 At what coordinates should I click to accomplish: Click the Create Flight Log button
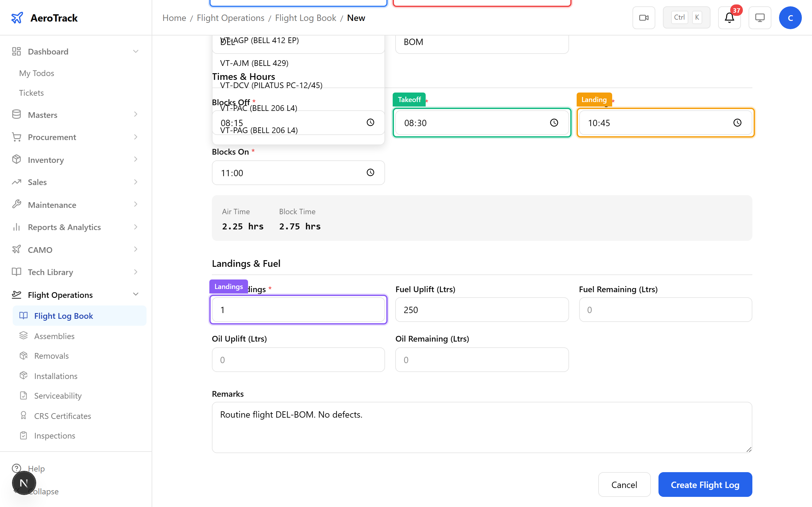coord(705,484)
